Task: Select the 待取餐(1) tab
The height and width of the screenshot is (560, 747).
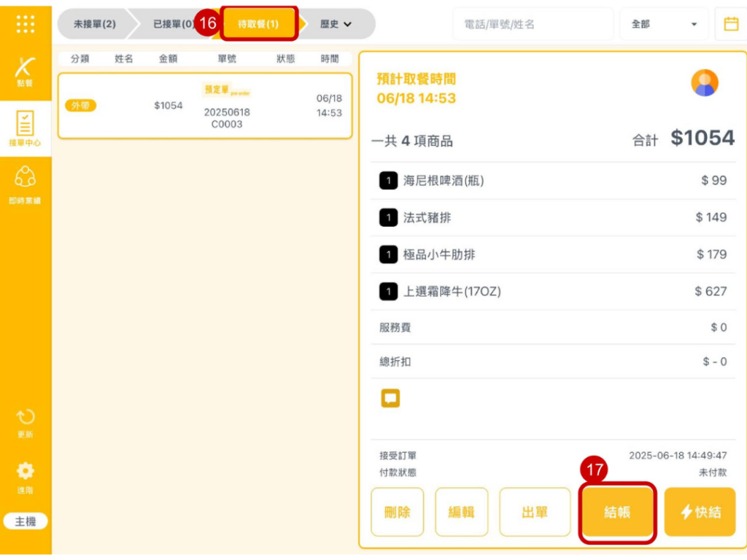Action: click(259, 24)
